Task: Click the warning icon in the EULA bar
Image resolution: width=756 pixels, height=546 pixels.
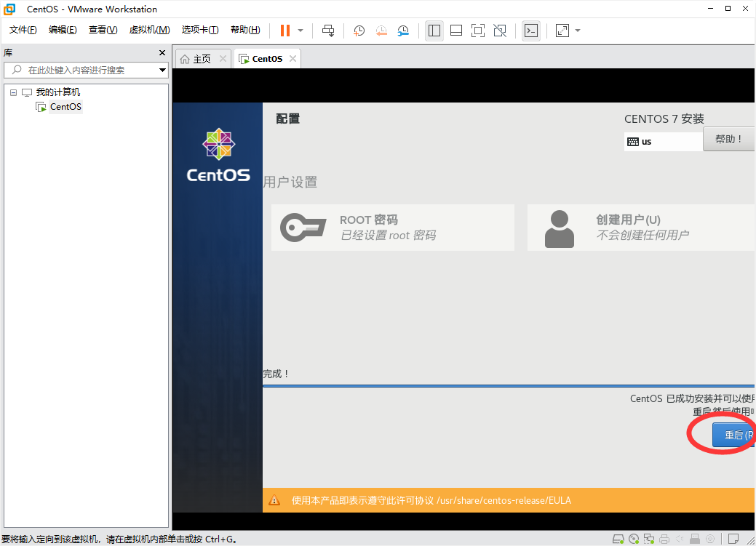Action: click(274, 500)
